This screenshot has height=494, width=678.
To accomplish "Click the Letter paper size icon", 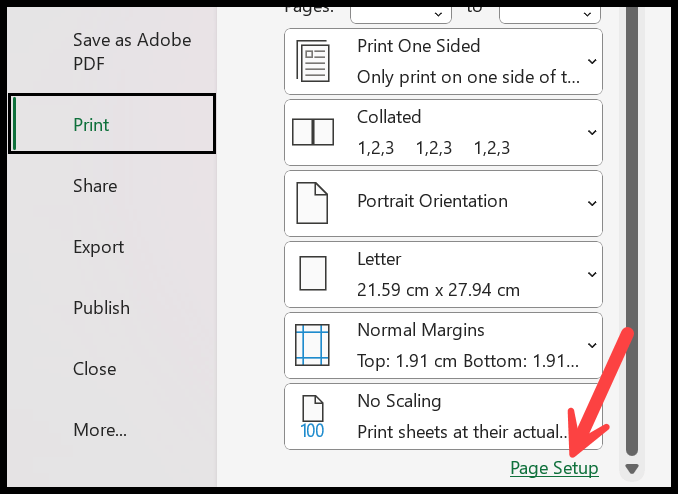I will click(x=313, y=273).
